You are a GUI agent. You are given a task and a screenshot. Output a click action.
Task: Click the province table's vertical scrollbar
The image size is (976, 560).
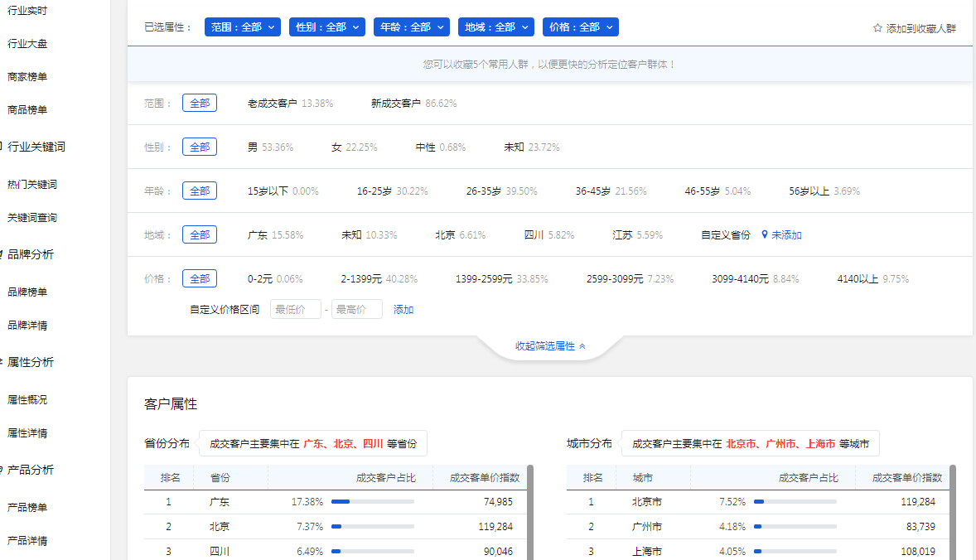[530, 514]
